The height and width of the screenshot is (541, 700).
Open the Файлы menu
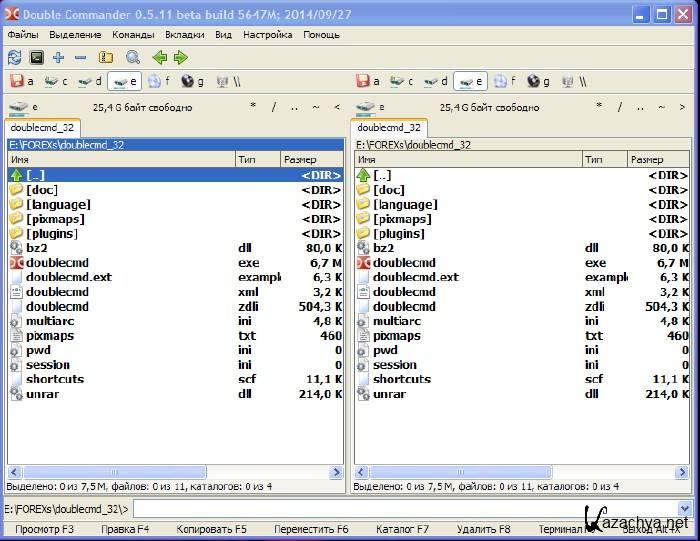(x=23, y=34)
